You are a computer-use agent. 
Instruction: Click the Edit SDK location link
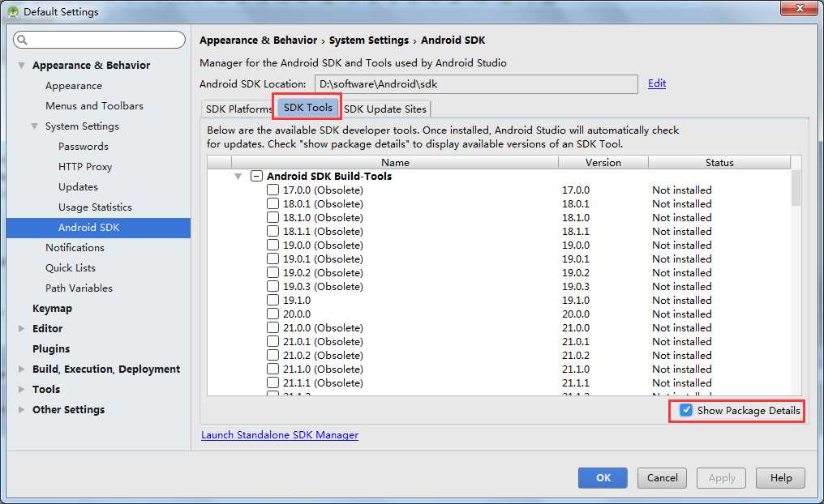657,83
